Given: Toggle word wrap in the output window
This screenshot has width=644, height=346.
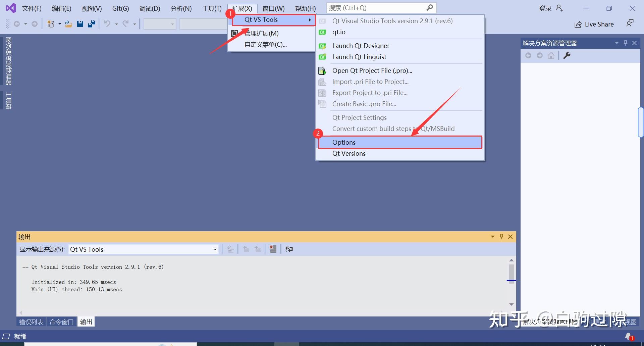Looking at the screenshot, I should (x=289, y=249).
